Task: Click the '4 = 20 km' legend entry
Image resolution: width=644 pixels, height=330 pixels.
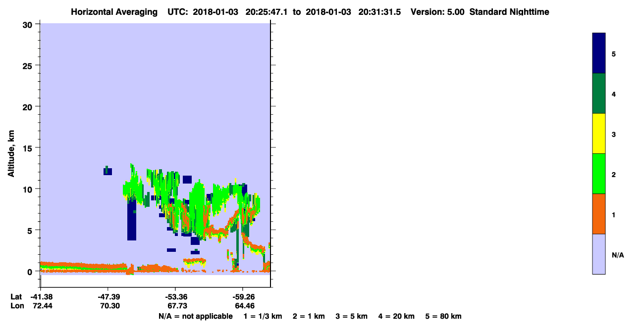Action: 396,316
